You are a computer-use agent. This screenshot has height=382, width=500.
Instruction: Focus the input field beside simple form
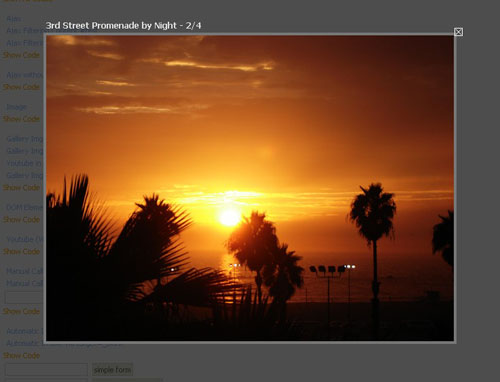pyautogui.click(x=46, y=370)
